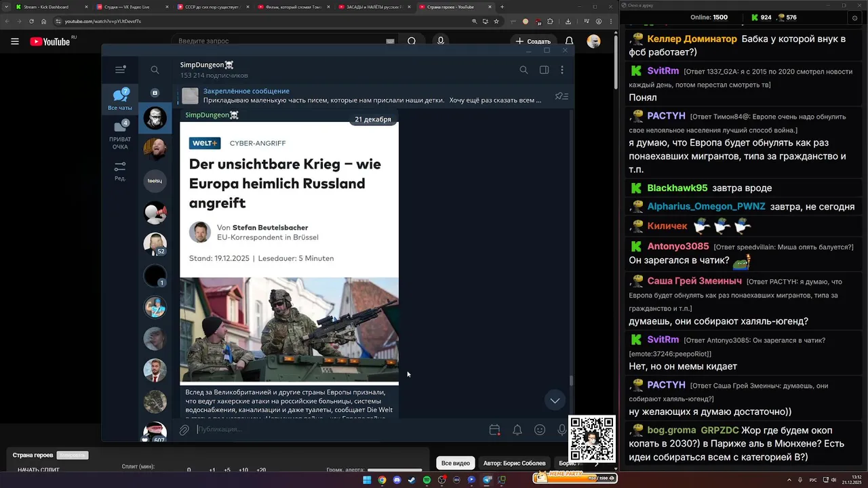The width and height of the screenshot is (868, 488).
Task: Open the WELT article image with soldiers
Action: (x=289, y=329)
